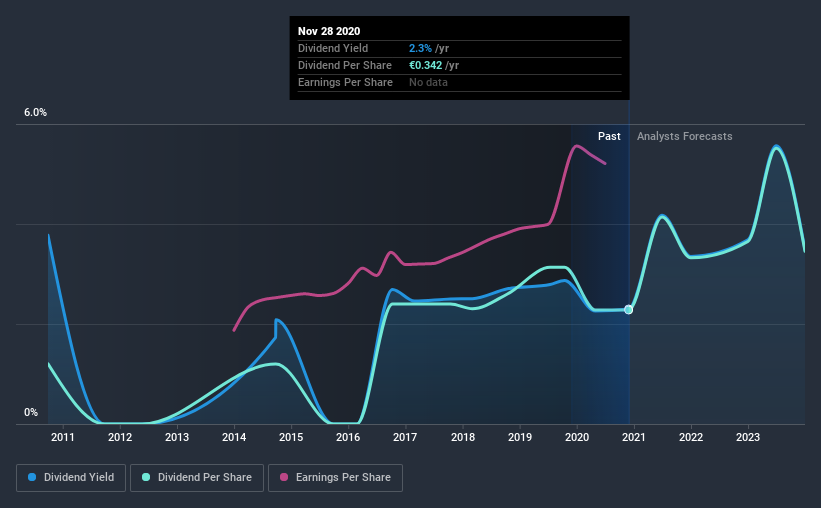The image size is (821, 508).
Task: Click the 2018 x-axis label
Action: point(463,437)
